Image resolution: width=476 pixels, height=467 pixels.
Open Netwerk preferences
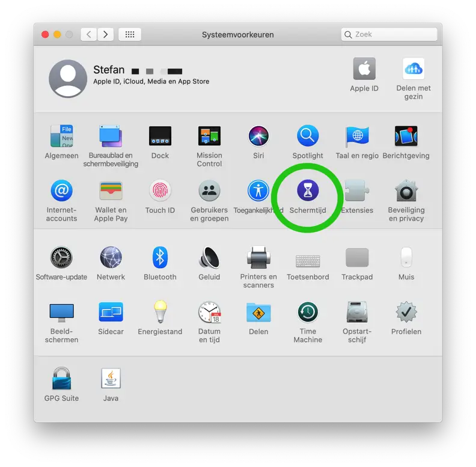(x=111, y=257)
